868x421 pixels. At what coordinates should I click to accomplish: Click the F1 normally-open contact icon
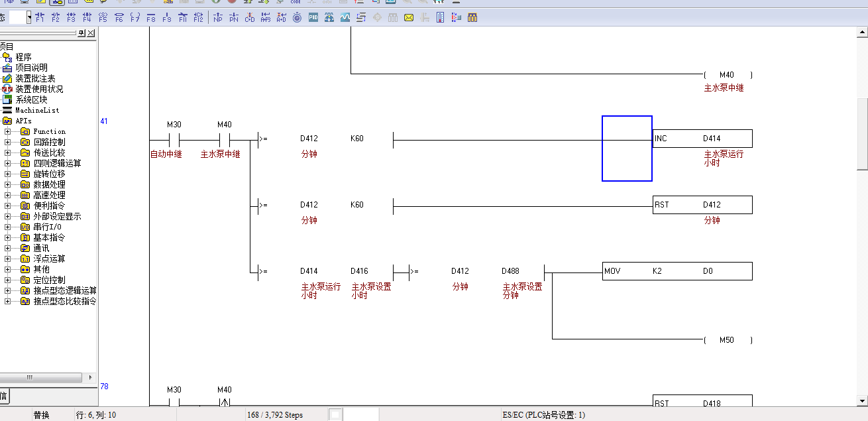pyautogui.click(x=40, y=18)
